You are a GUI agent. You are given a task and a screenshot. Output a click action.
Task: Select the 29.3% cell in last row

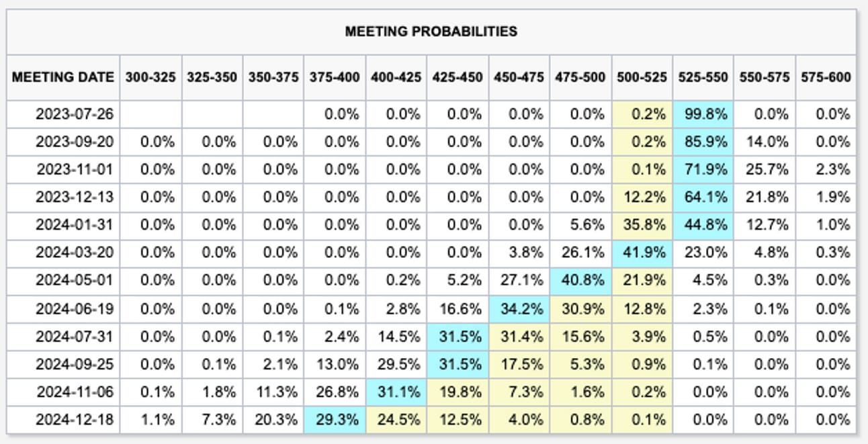(335, 420)
